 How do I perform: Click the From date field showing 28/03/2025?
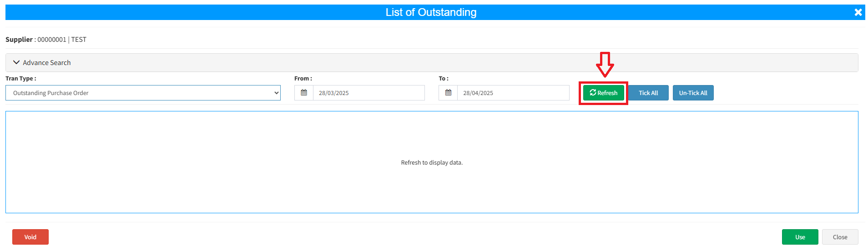368,93
